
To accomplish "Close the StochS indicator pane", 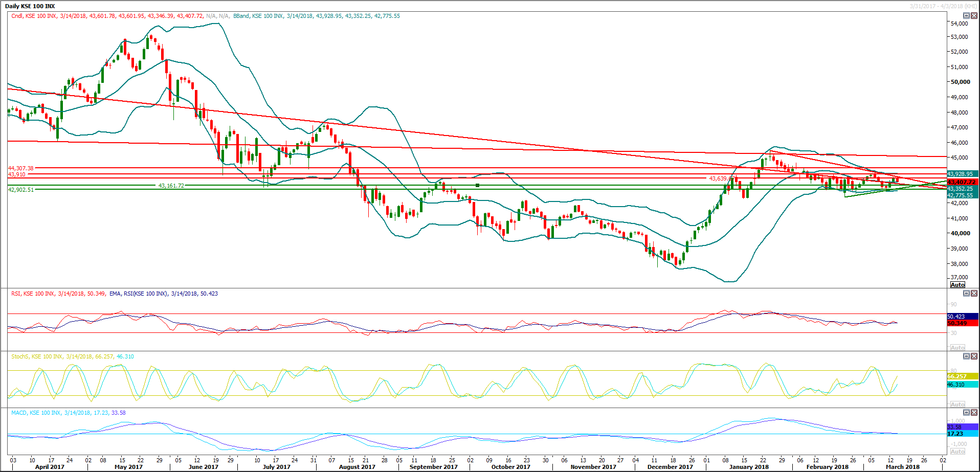I will pyautogui.click(x=974, y=356).
